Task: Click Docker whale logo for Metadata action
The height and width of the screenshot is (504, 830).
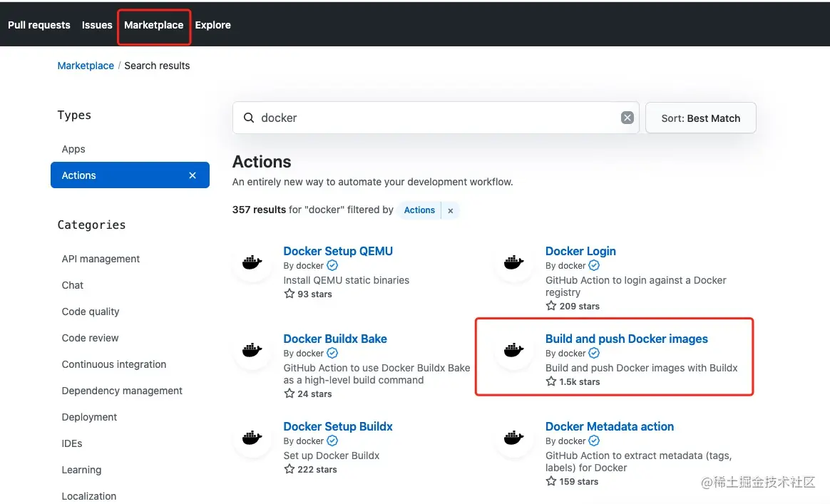Action: (514, 438)
